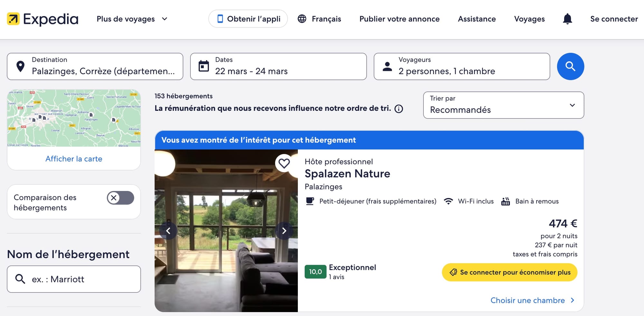
Task: Open the notifications bell
Action: pyautogui.click(x=567, y=19)
